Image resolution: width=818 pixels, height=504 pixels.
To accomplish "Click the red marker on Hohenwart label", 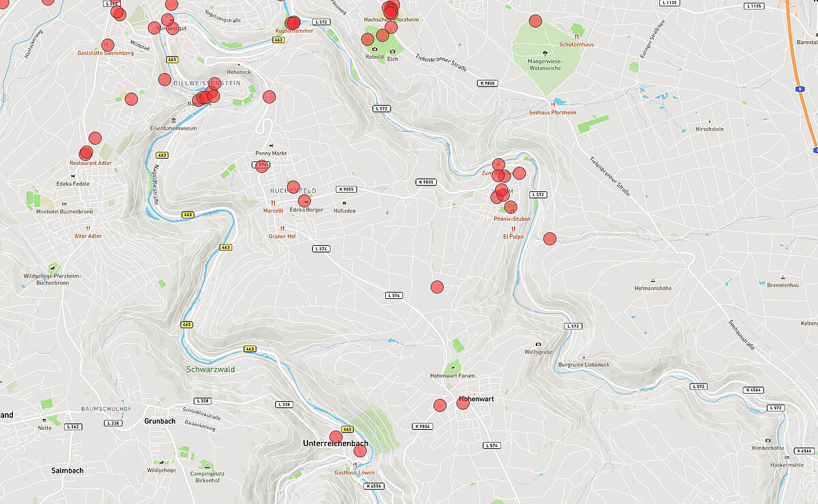I will coord(463,403).
